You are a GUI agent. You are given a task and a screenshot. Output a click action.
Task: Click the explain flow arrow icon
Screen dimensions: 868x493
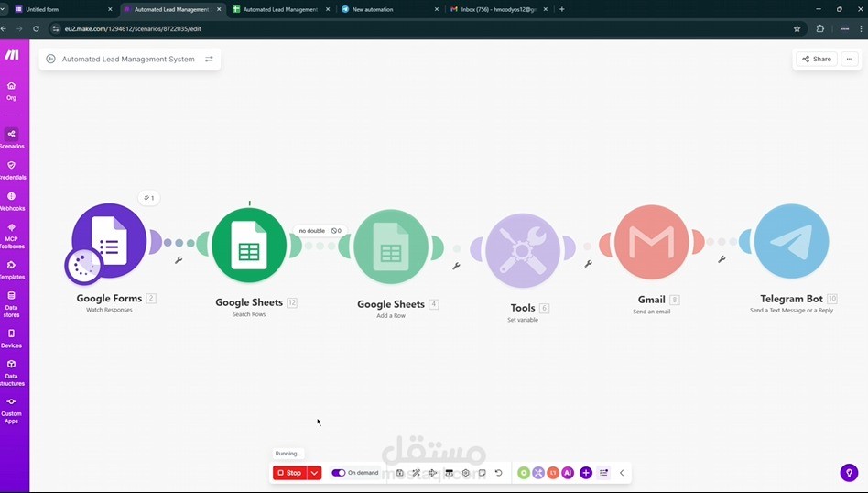pyautogui.click(x=433, y=473)
